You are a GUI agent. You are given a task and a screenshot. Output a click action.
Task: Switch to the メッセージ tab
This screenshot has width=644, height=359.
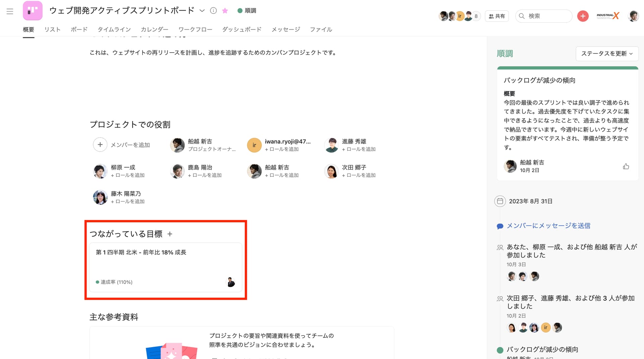point(286,29)
